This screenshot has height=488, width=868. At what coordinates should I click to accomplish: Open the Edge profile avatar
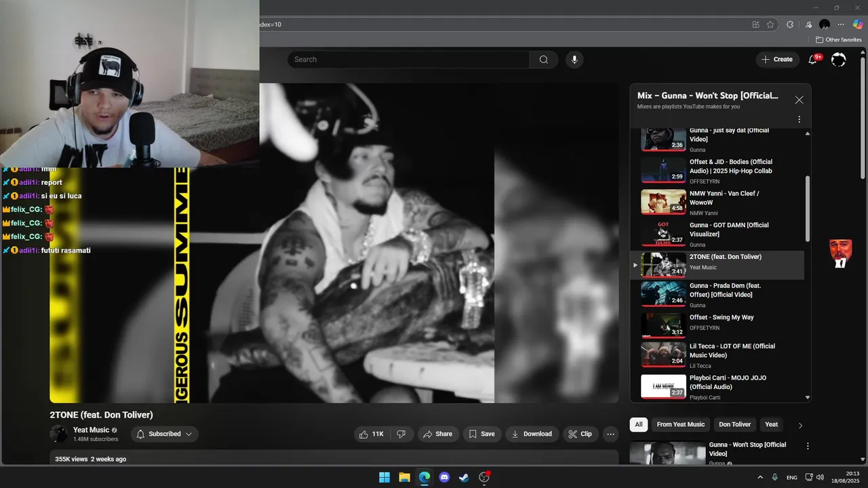click(825, 24)
